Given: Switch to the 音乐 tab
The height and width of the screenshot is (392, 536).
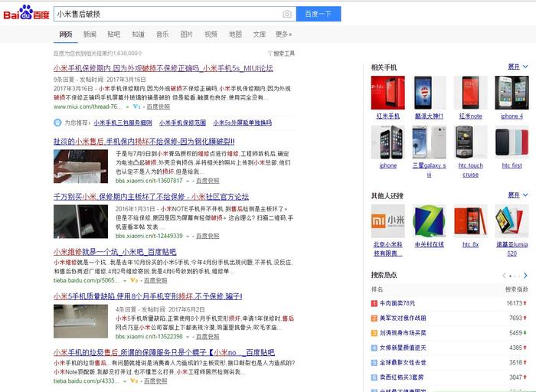Looking at the screenshot, I should pyautogui.click(x=162, y=34).
